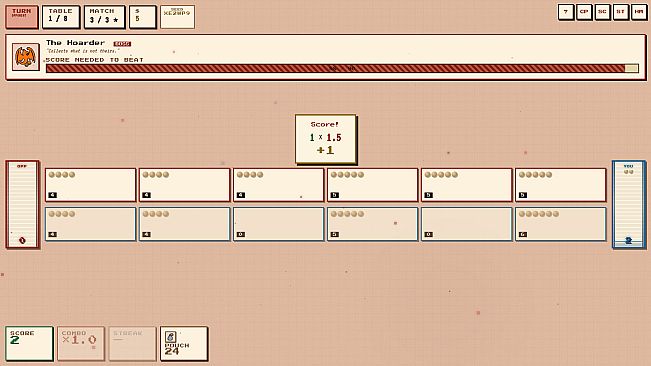Open the TABLE 1 / 8 panel
651x366 pixels.
pos(61,17)
